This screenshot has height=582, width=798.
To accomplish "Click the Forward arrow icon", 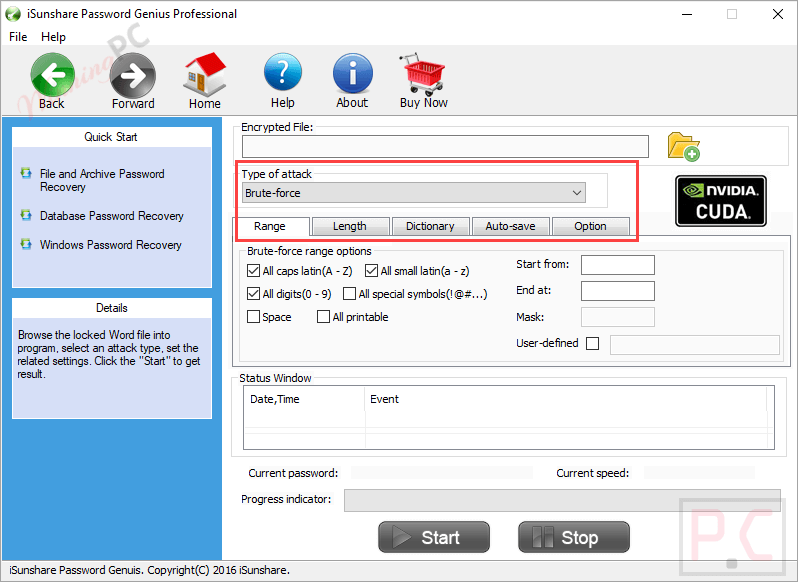I will 133,75.
